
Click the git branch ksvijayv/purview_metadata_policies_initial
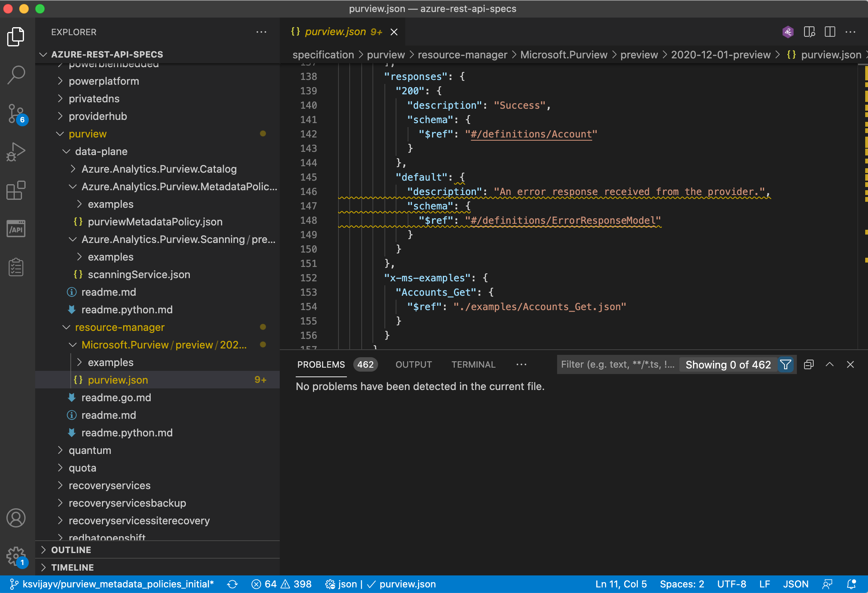coord(111,584)
